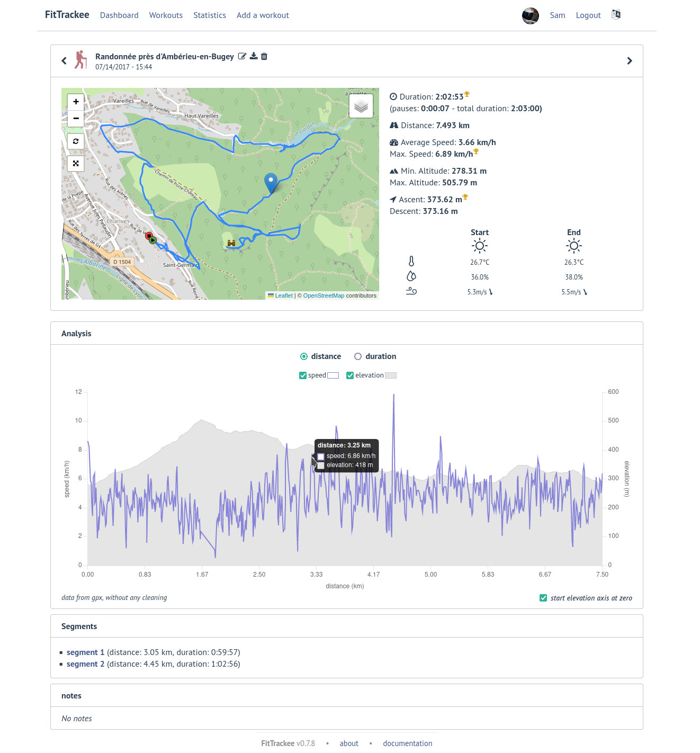Viewport: 700px width, 753px height.
Task: Reset the map view with the refresh icon
Action: (76, 141)
